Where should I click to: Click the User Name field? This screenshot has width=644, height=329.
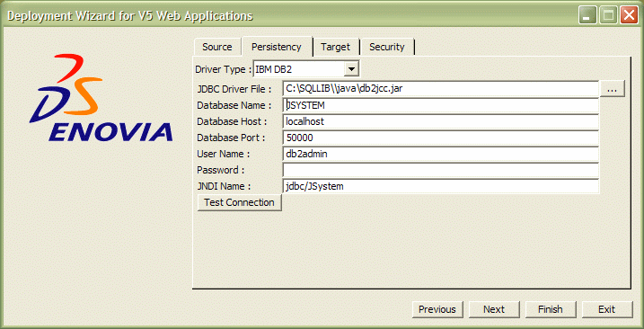(440, 154)
